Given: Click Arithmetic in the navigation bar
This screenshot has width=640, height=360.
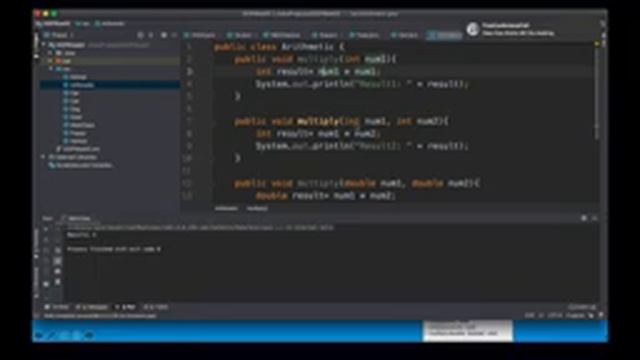Looking at the screenshot, I should tap(110, 24).
